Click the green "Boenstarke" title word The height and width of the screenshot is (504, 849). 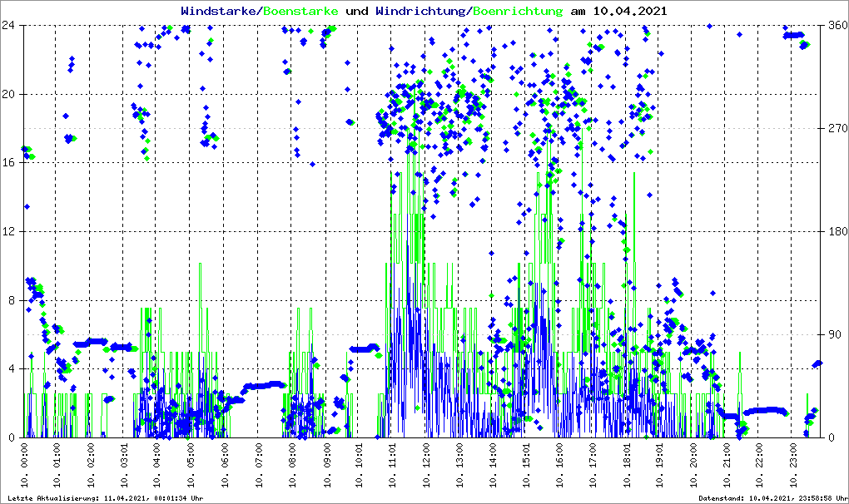[300, 11]
